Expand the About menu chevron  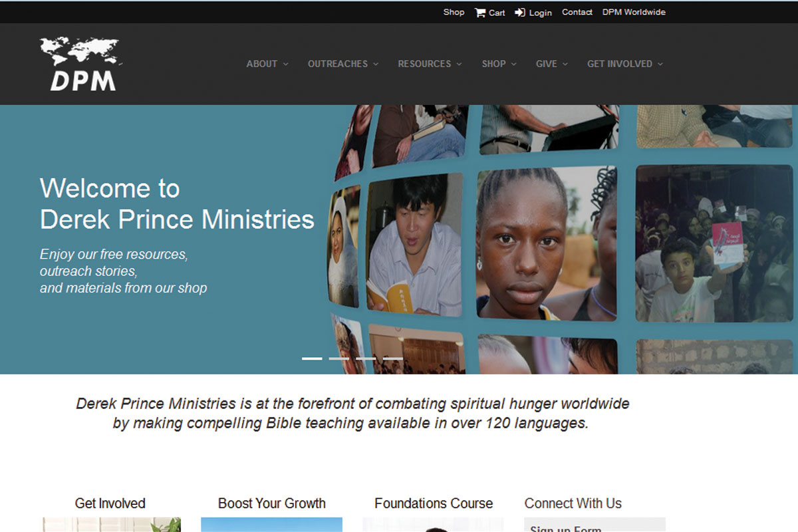click(x=286, y=64)
